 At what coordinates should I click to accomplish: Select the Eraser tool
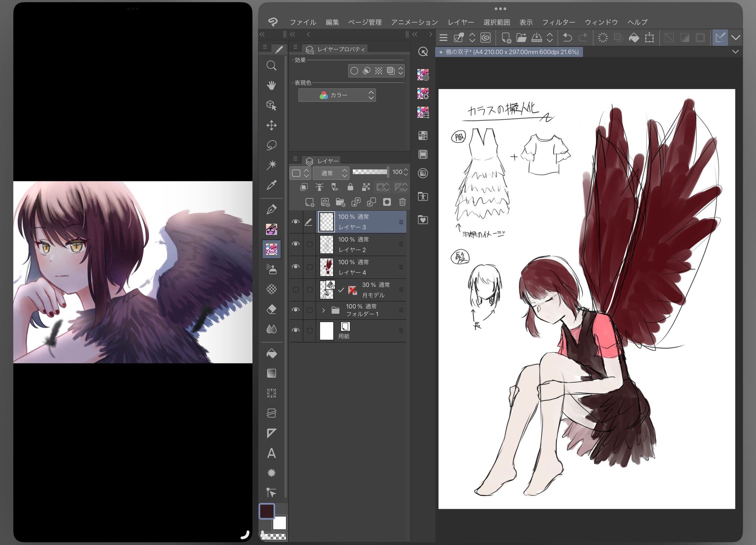(271, 309)
